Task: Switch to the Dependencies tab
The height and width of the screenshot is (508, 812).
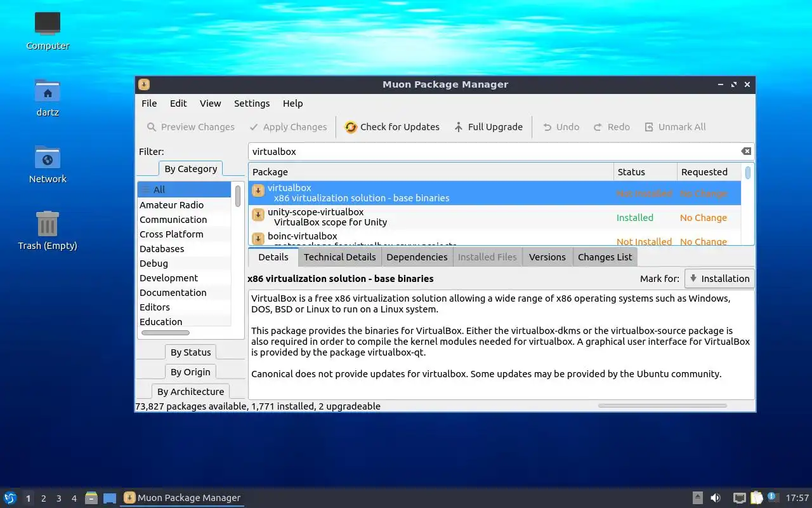Action: 417,257
